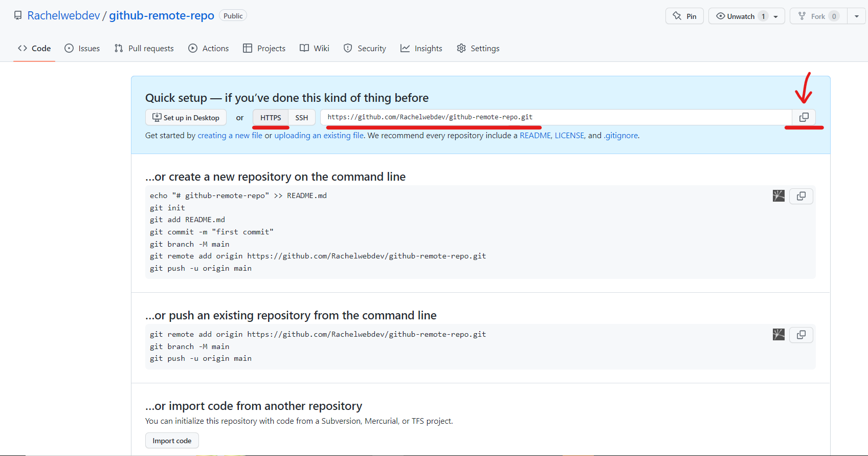This screenshot has width=868, height=456.
Task: Click the watch count badge 1
Action: (763, 16)
